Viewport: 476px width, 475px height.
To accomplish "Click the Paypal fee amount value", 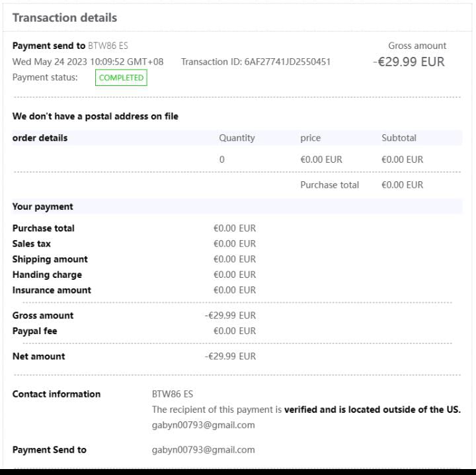I will click(x=234, y=331).
